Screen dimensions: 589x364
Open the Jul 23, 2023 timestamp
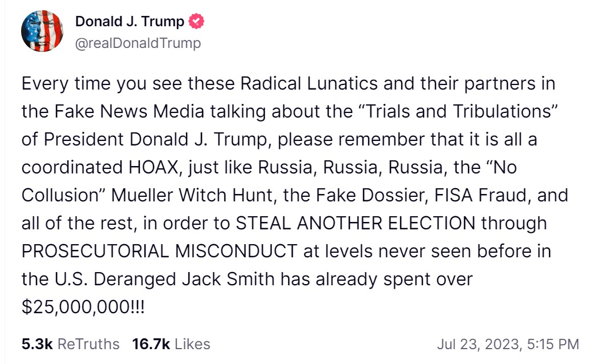click(x=478, y=344)
